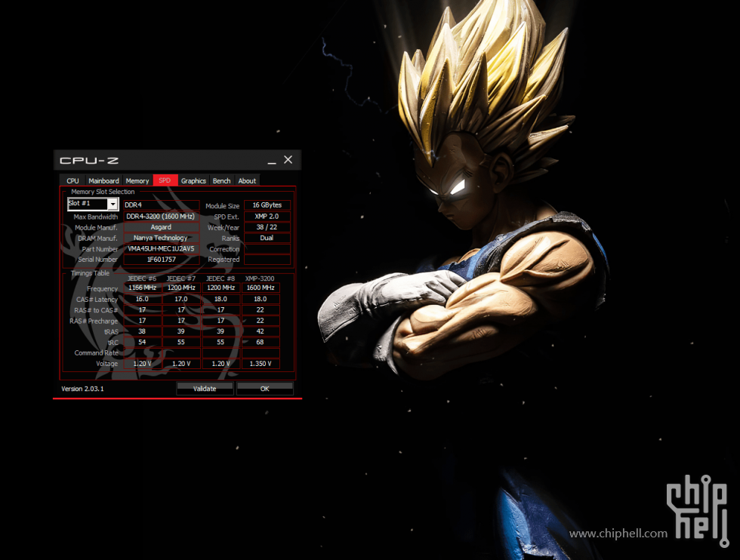Select serial number 1F601757
Viewport: 740px width, 560px height.
(x=162, y=260)
